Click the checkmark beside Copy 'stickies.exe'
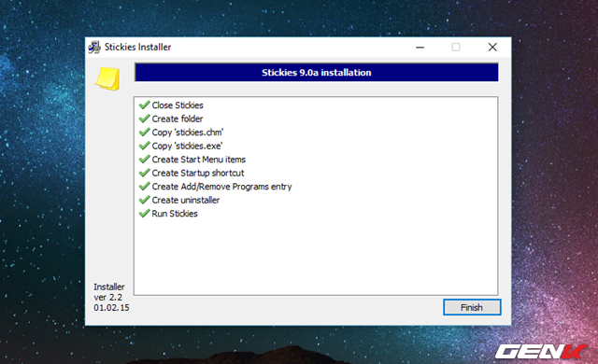 point(144,146)
